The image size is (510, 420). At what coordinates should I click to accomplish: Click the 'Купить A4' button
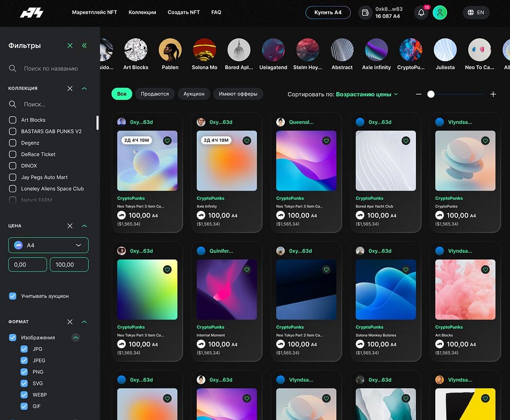pyautogui.click(x=328, y=12)
